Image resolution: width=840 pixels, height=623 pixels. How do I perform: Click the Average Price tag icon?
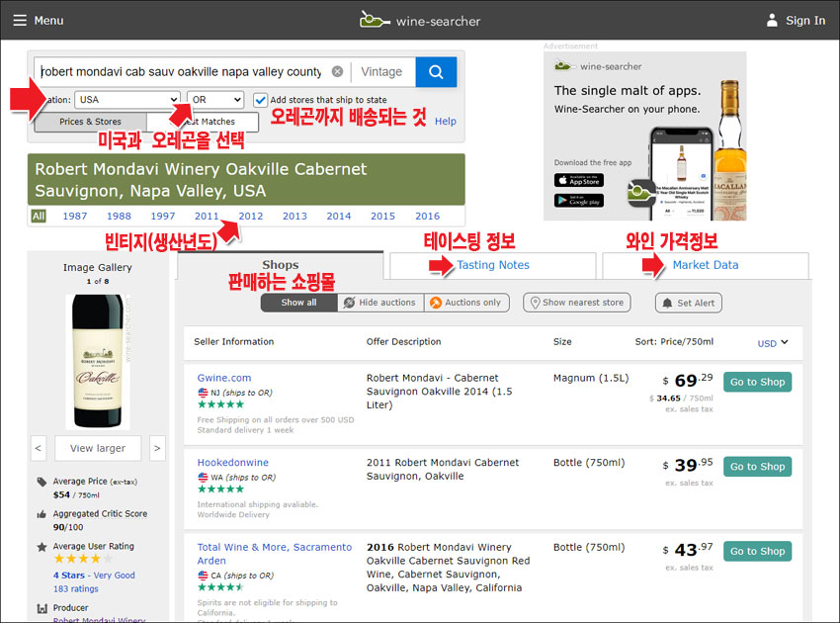pos(42,482)
